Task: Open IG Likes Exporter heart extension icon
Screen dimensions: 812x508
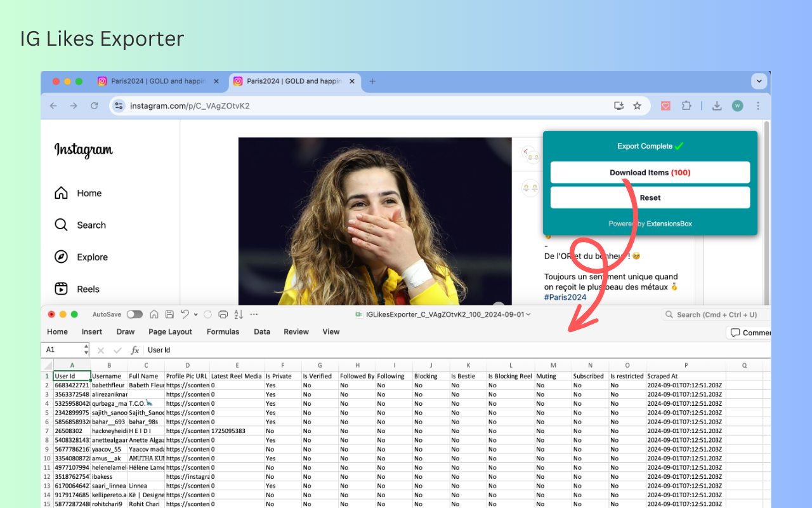Action: pyautogui.click(x=665, y=106)
